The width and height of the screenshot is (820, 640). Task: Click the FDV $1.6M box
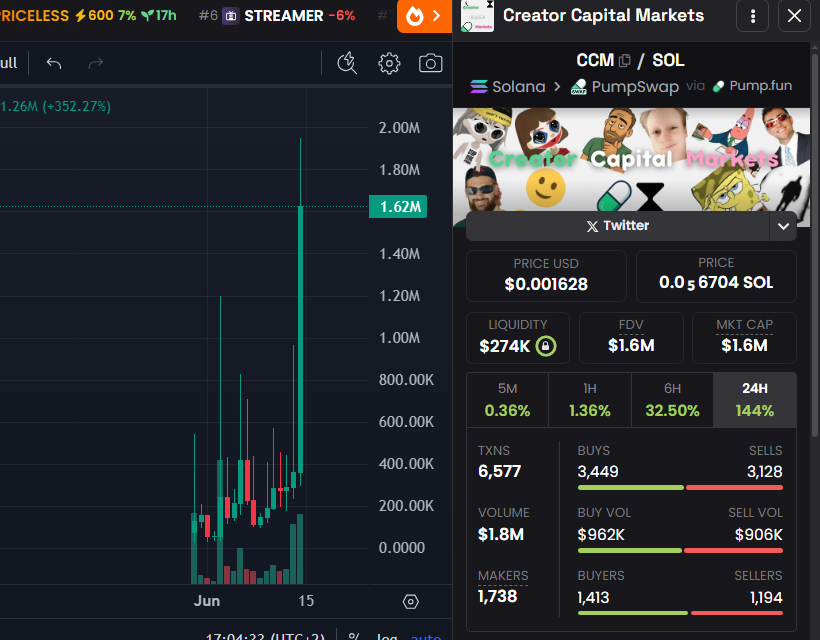point(631,338)
